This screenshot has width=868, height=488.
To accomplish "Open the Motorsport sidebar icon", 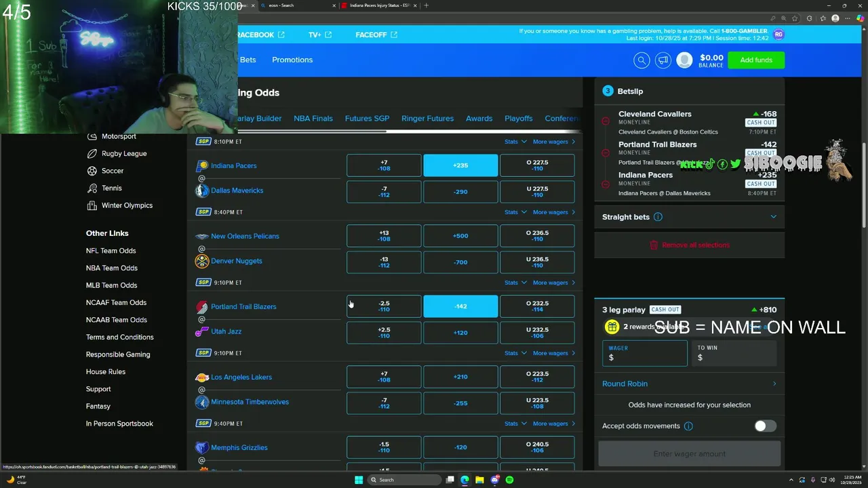I will tap(92, 136).
